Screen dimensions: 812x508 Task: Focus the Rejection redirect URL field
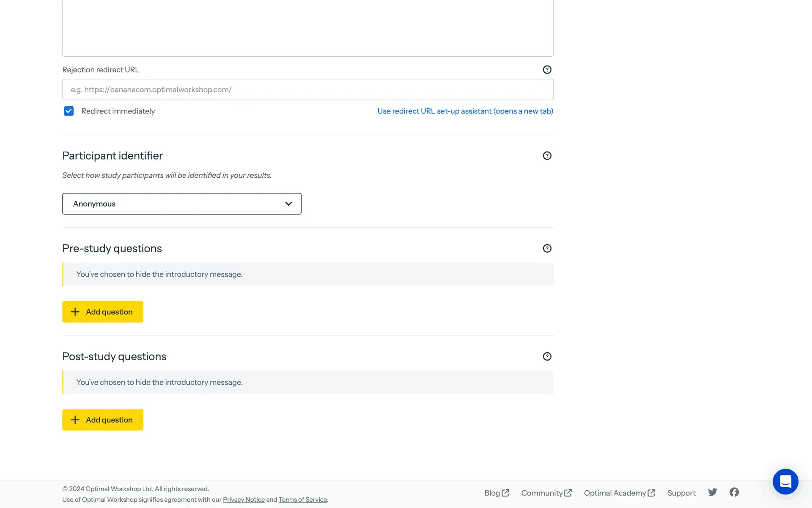tap(307, 90)
